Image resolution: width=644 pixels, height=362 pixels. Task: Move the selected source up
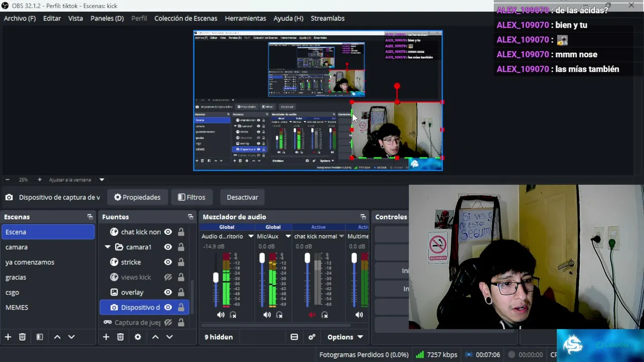(155, 337)
